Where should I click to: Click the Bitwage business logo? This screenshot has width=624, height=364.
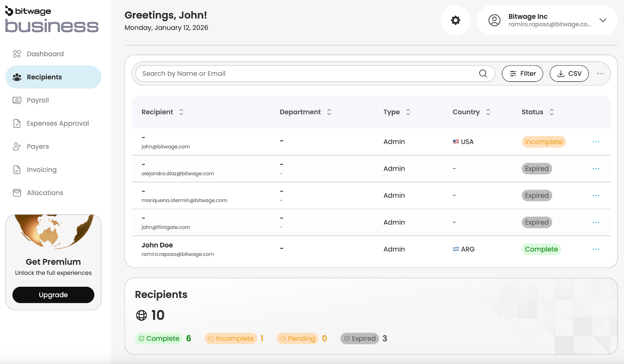pos(51,20)
